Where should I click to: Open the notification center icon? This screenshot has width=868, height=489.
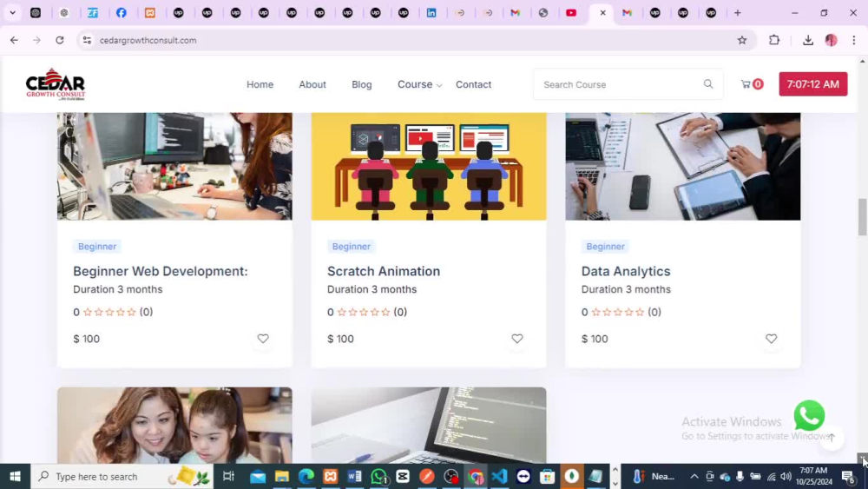tap(848, 476)
